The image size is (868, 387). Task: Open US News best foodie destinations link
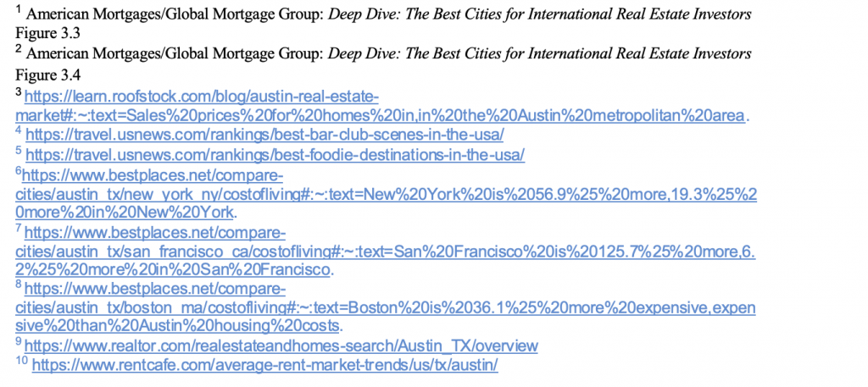275,155
